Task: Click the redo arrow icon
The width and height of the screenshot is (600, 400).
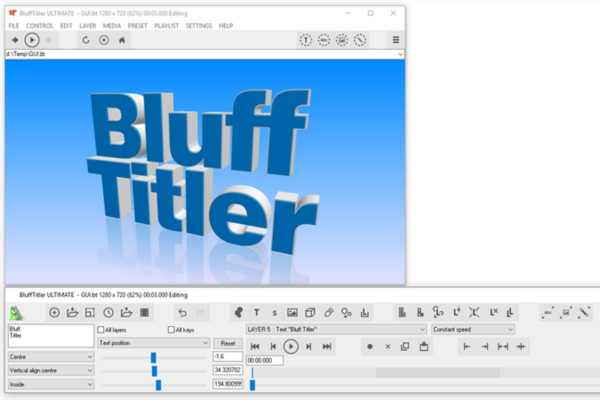Action: point(200,313)
